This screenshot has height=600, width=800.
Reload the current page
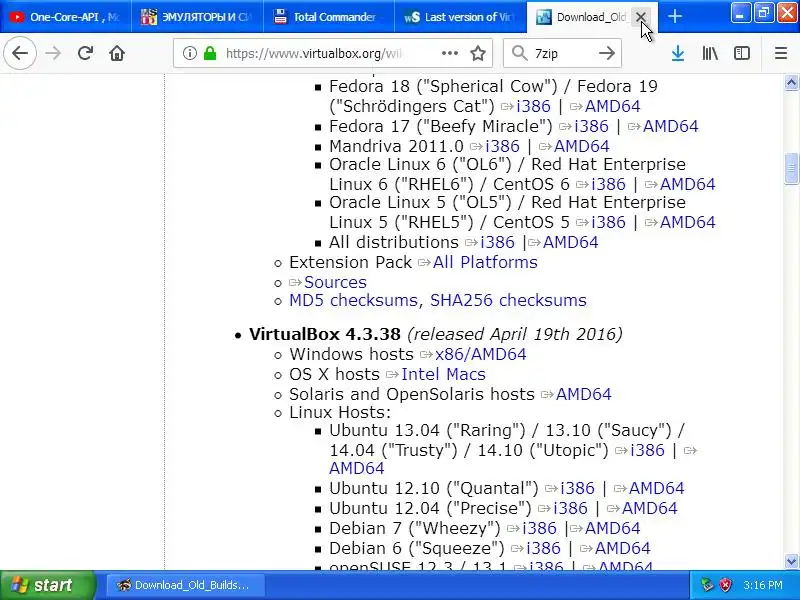pyautogui.click(x=85, y=53)
